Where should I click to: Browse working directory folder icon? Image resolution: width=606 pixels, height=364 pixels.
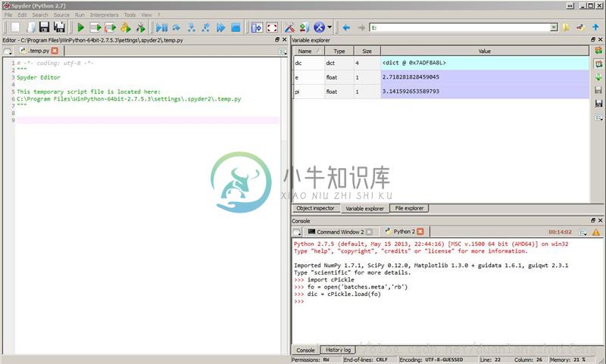(x=566, y=27)
